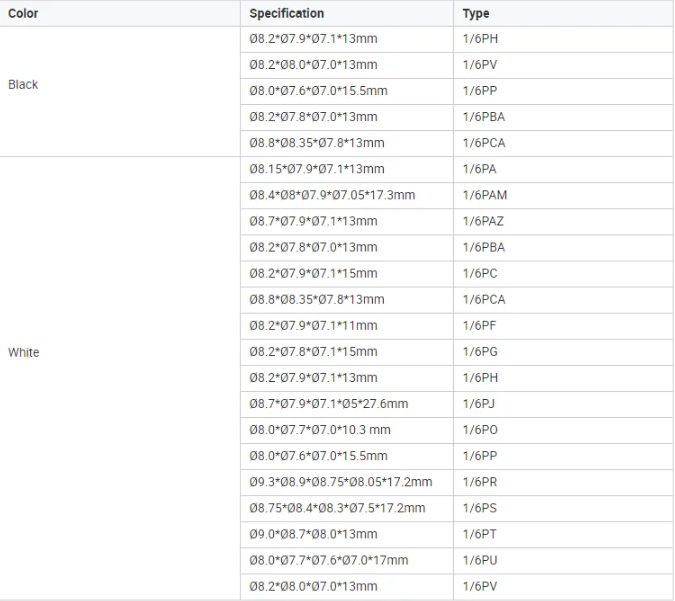Click the Specification column header

pyautogui.click(x=287, y=14)
